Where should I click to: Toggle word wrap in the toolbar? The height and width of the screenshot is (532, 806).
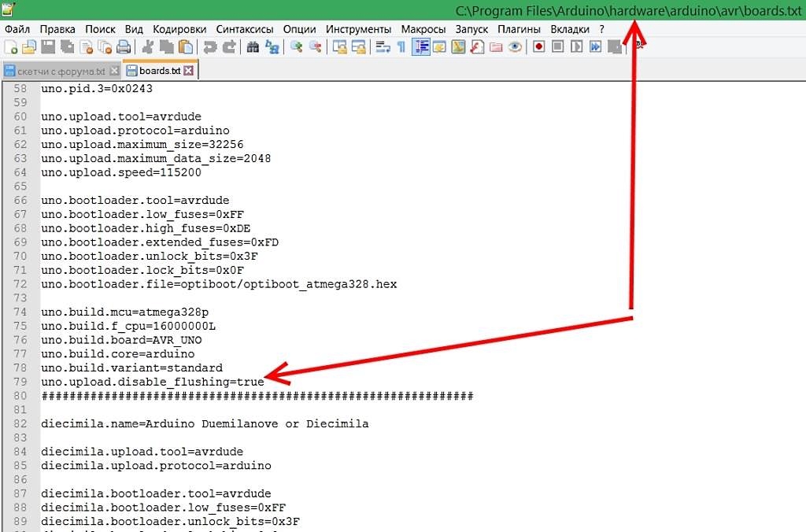coord(383,47)
